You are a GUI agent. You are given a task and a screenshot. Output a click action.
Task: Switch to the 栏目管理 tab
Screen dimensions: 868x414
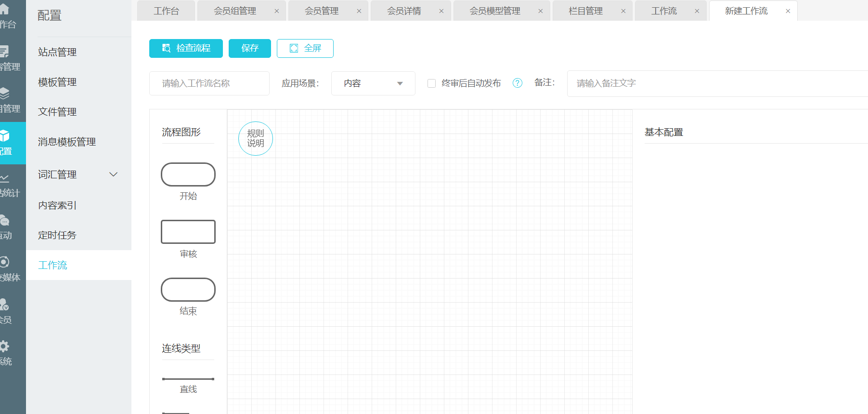585,11
